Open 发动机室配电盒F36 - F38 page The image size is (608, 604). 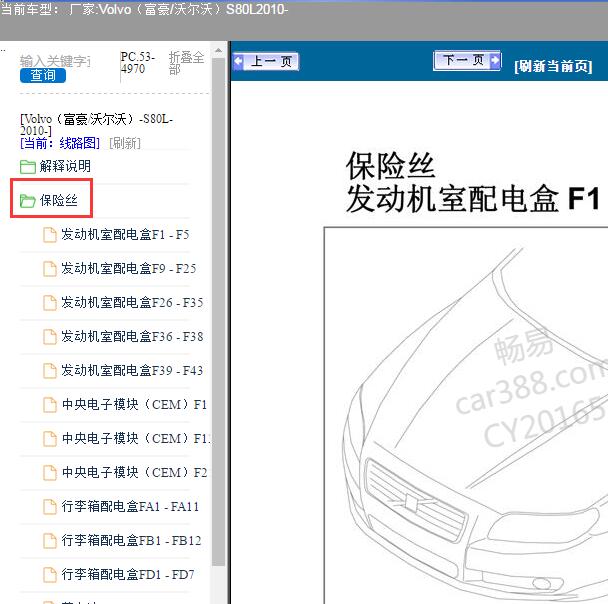[x=132, y=337]
